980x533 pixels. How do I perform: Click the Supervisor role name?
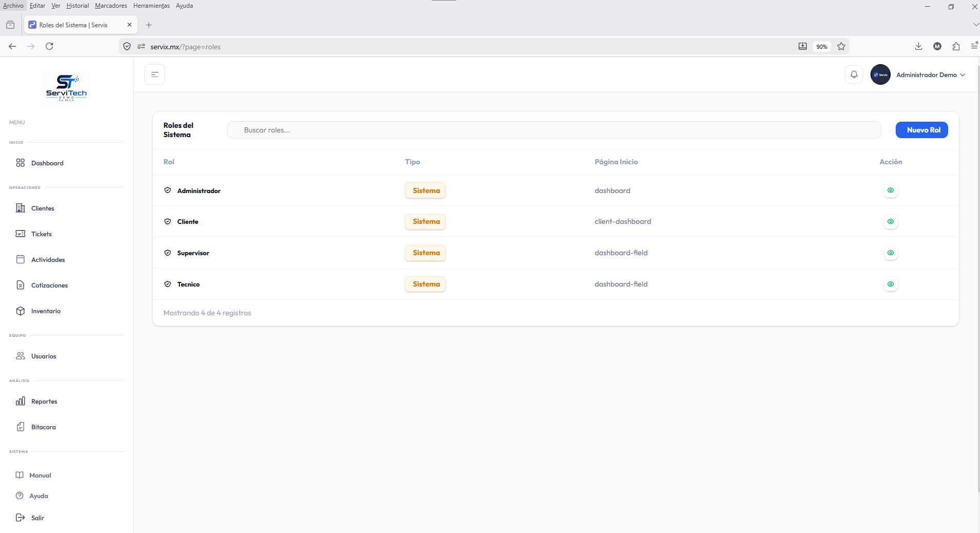193,253
